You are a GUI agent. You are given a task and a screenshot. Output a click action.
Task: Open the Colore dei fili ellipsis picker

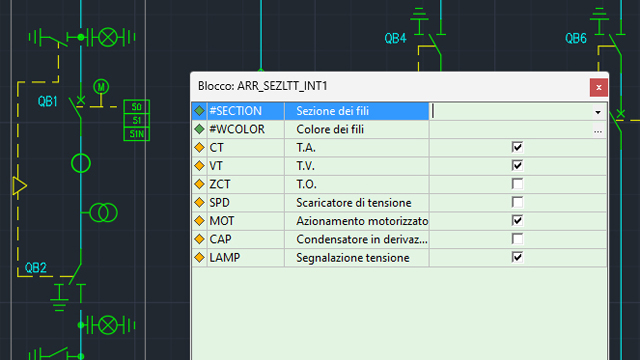pos(598,131)
